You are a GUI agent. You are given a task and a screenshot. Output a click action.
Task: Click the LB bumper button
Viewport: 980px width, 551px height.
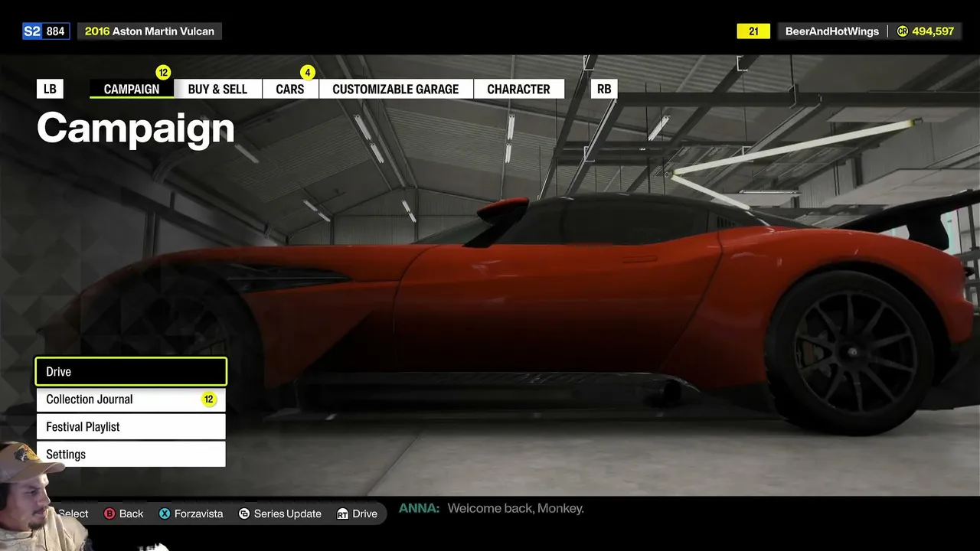point(50,89)
